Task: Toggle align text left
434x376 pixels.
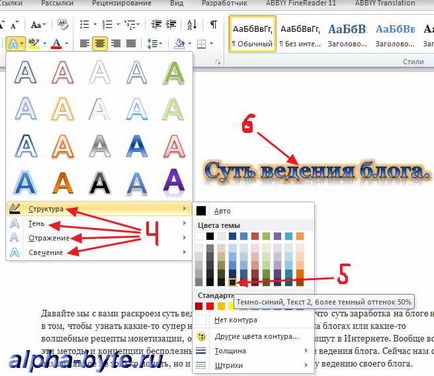Action: [85, 43]
